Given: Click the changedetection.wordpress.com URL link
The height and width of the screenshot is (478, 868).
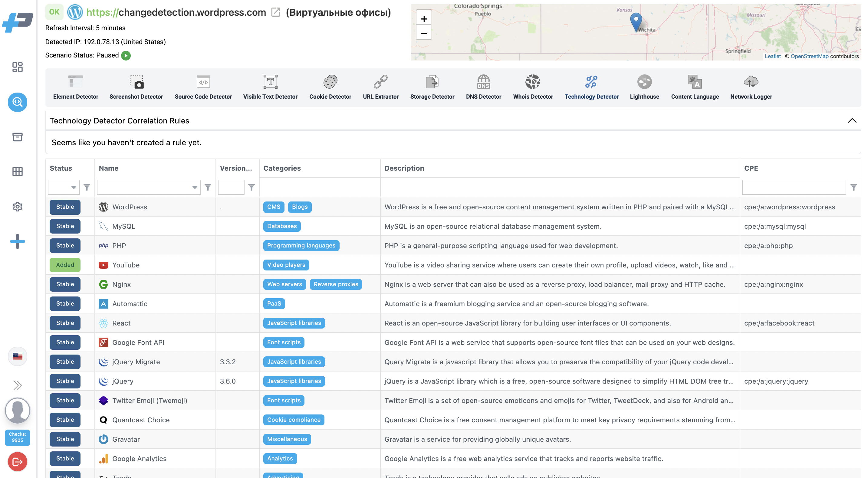Looking at the screenshot, I should (176, 12).
